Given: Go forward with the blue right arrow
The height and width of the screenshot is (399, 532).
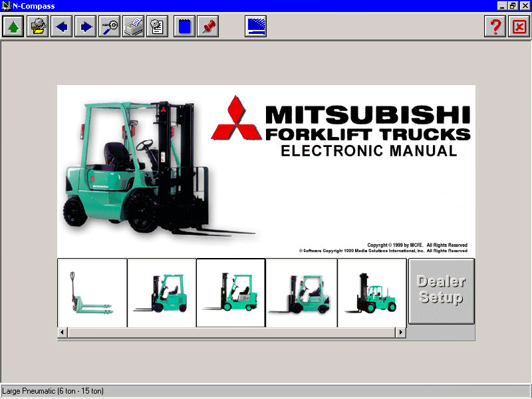Looking at the screenshot, I should 86,26.
